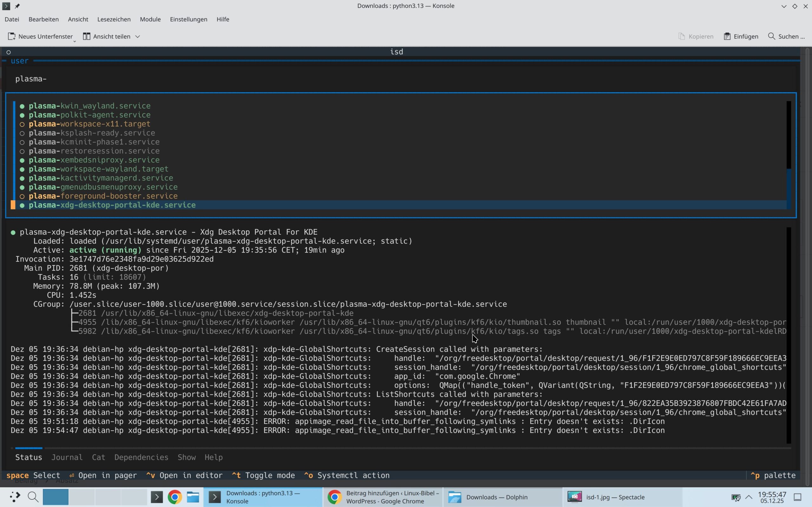Image resolution: width=812 pixels, height=507 pixels.
Task: Click the Suchen magnifier icon
Action: click(771, 36)
